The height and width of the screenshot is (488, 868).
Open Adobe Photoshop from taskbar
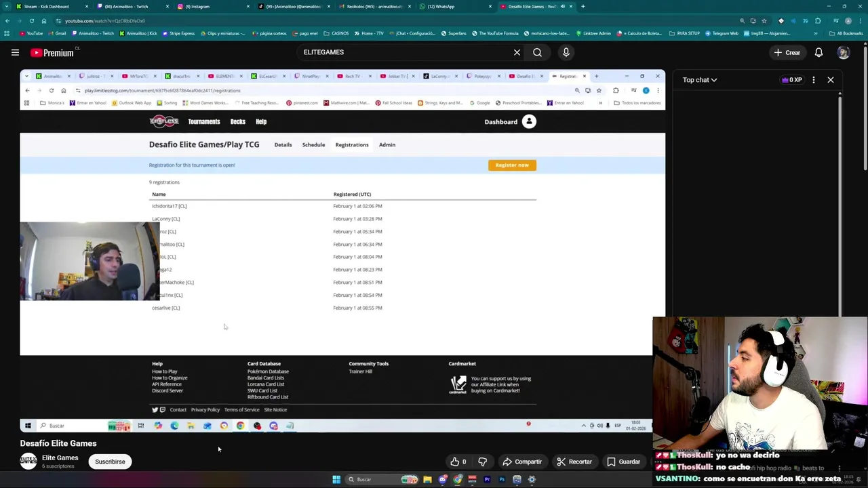coord(502,479)
